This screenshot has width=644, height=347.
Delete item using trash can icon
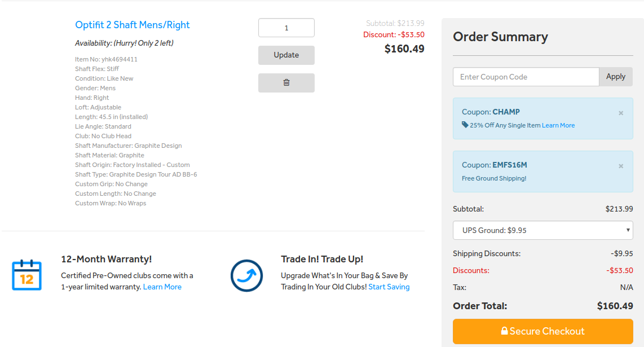click(x=286, y=82)
